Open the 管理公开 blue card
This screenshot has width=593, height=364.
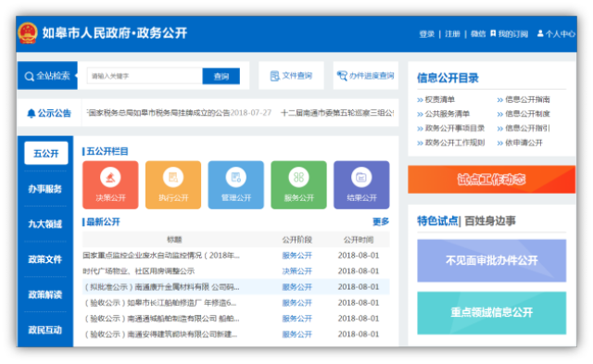[x=236, y=185]
